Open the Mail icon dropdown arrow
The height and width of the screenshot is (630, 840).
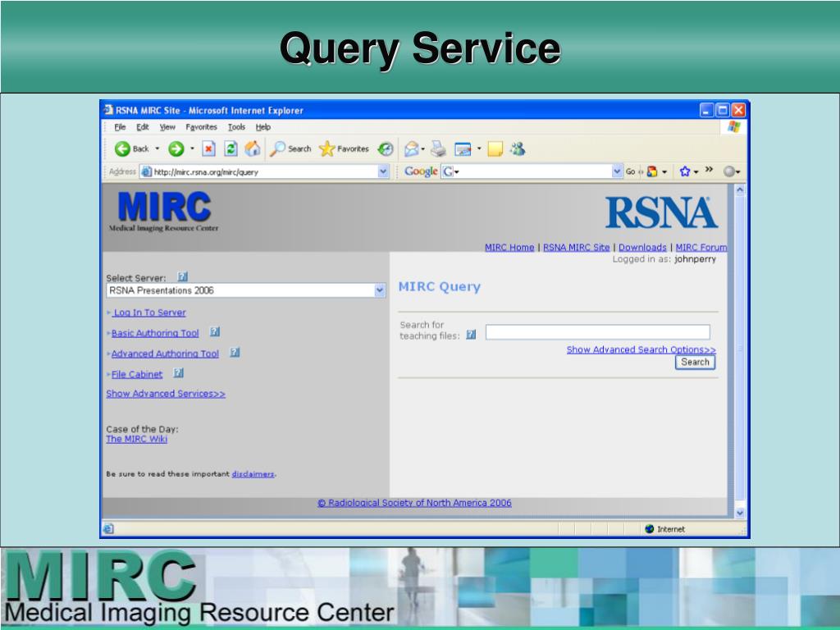coord(423,149)
